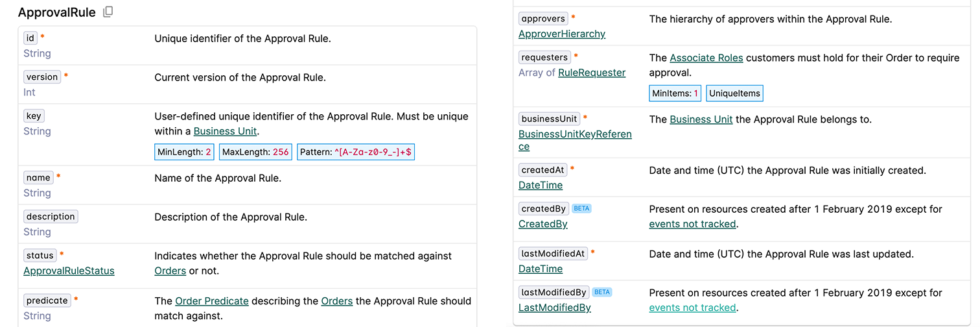Click the BETA badge next to createdBy
The image size is (980, 327).
581,209
